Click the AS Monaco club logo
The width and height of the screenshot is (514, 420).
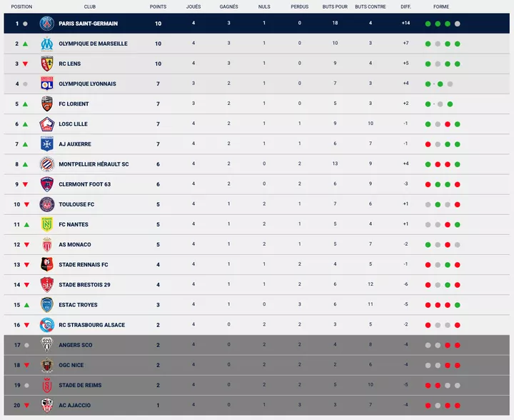pos(47,244)
